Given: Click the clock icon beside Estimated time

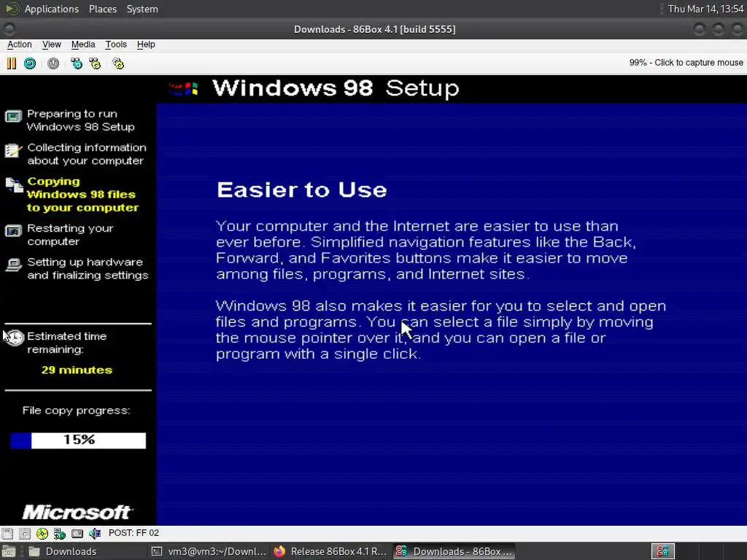Looking at the screenshot, I should point(15,338).
